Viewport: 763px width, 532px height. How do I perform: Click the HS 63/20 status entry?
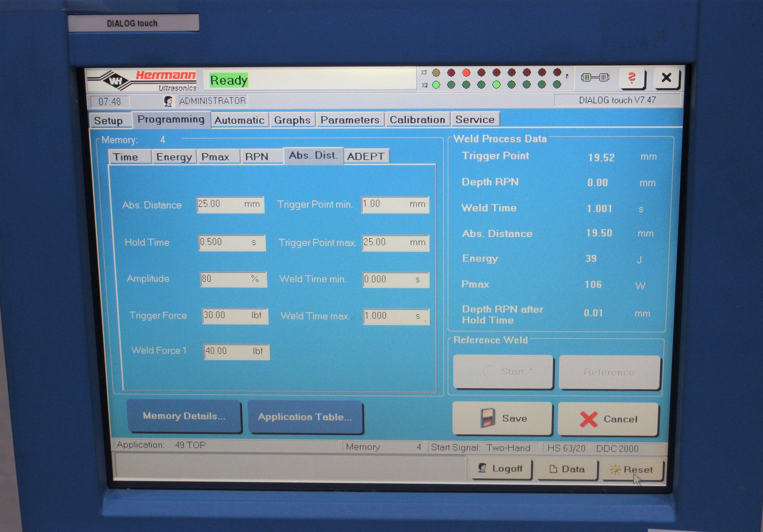[566, 448]
